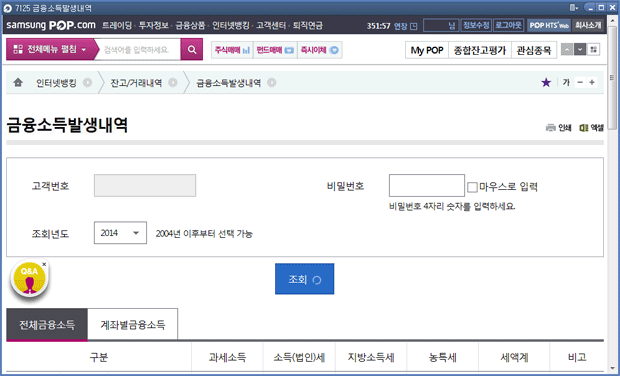Focus the 비밀번호 input field
The image size is (620, 376).
pyautogui.click(x=427, y=185)
